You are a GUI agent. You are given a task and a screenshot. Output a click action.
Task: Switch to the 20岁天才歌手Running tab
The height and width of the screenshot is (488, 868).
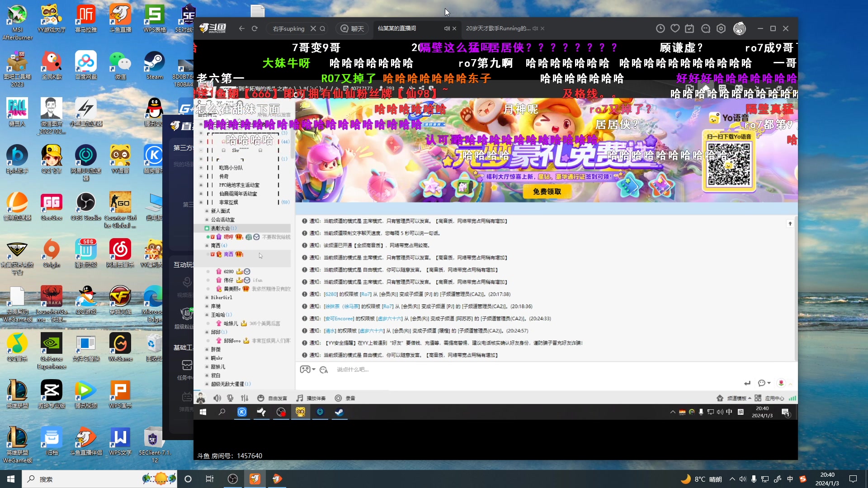coord(497,28)
